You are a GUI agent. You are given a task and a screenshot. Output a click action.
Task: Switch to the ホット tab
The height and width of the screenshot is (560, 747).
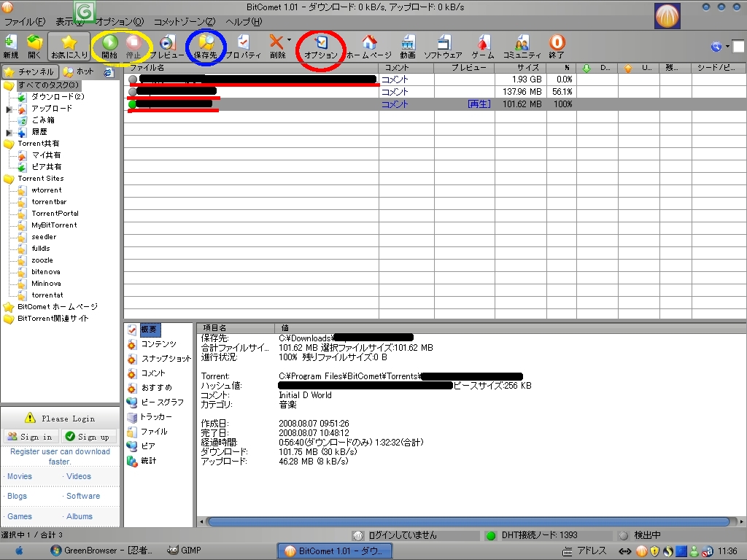[x=80, y=72]
